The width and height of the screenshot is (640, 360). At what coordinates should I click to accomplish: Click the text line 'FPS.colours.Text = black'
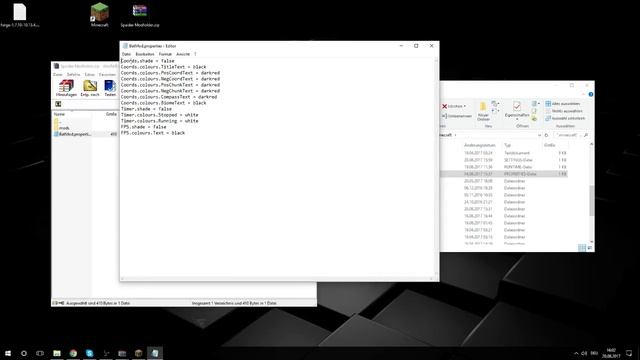(x=153, y=133)
